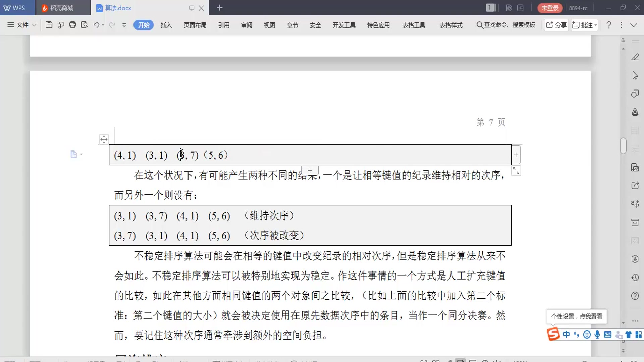
Task: Collapse the ribbon with chevron
Action: click(x=634, y=25)
